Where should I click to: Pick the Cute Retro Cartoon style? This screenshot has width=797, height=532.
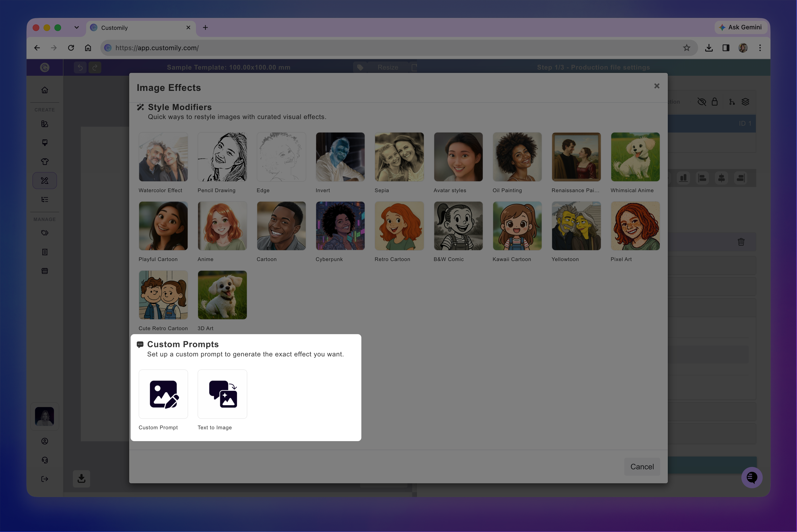click(x=163, y=295)
